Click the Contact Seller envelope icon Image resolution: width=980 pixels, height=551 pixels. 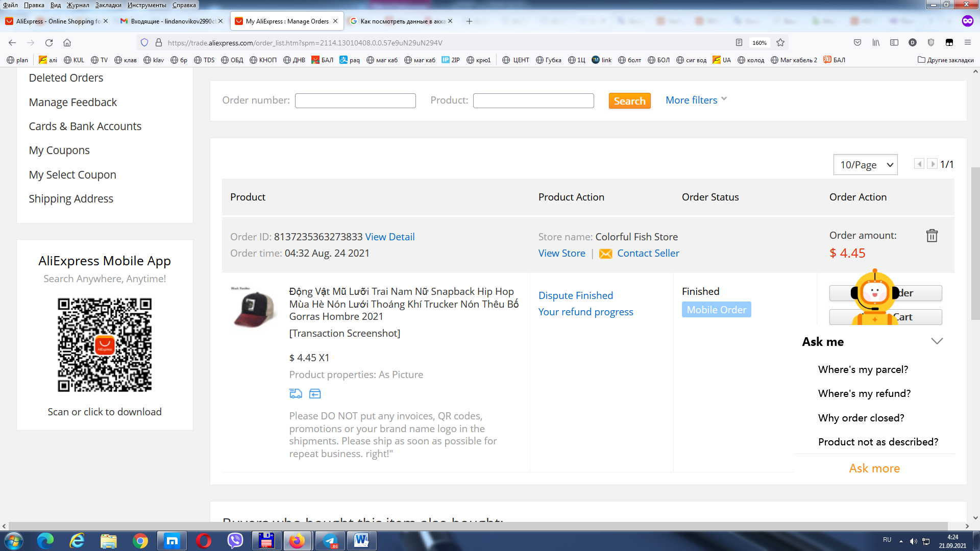click(606, 254)
